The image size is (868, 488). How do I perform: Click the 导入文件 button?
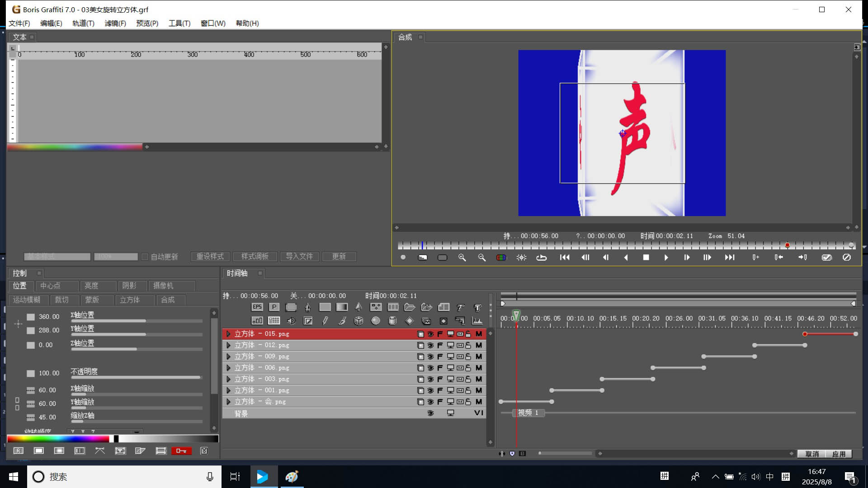tap(299, 256)
